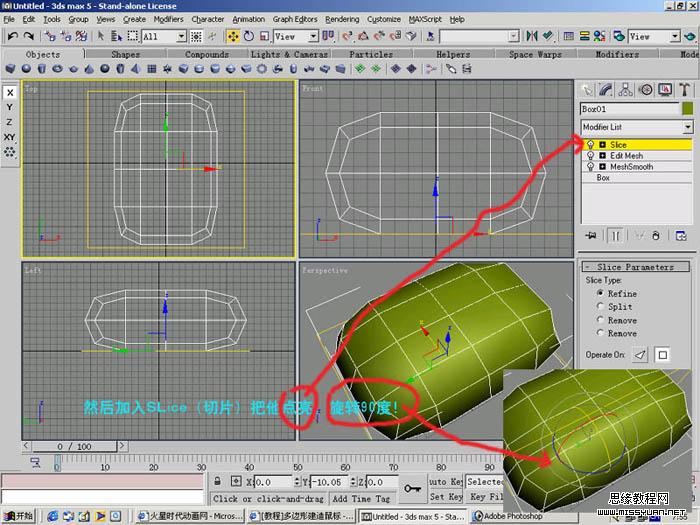Click the Undo arrow in main toolbar
This screenshot has height=525, width=700.
click(12, 36)
